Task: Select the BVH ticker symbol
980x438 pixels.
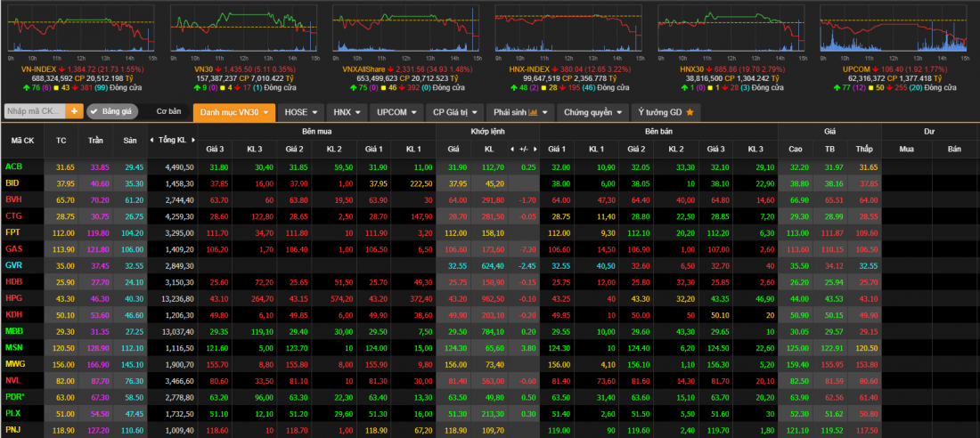Action: tap(13, 200)
